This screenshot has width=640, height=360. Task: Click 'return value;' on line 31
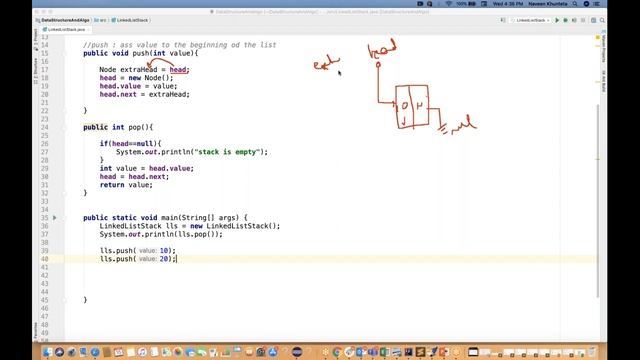point(126,185)
